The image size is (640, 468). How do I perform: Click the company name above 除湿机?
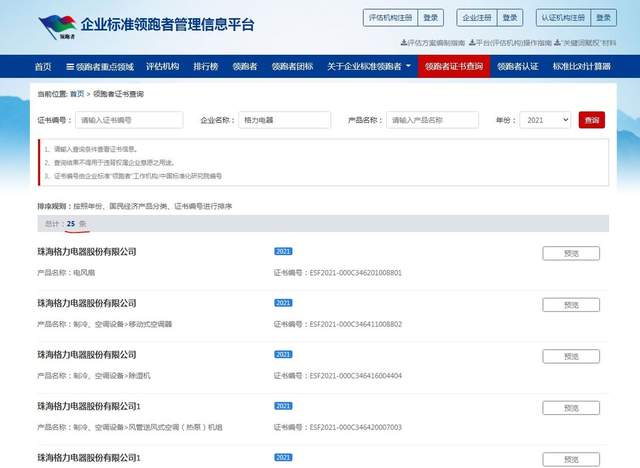(87, 355)
